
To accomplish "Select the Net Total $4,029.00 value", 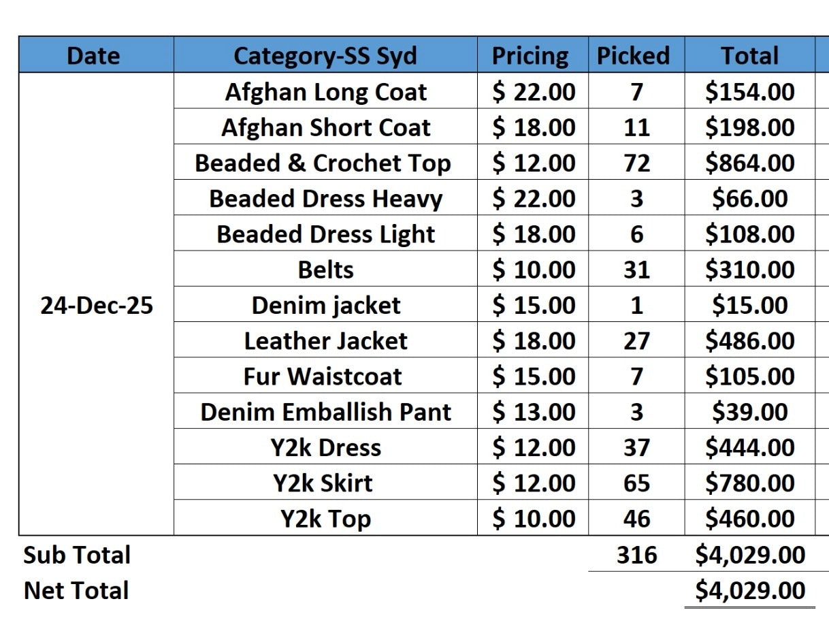I will [x=749, y=590].
